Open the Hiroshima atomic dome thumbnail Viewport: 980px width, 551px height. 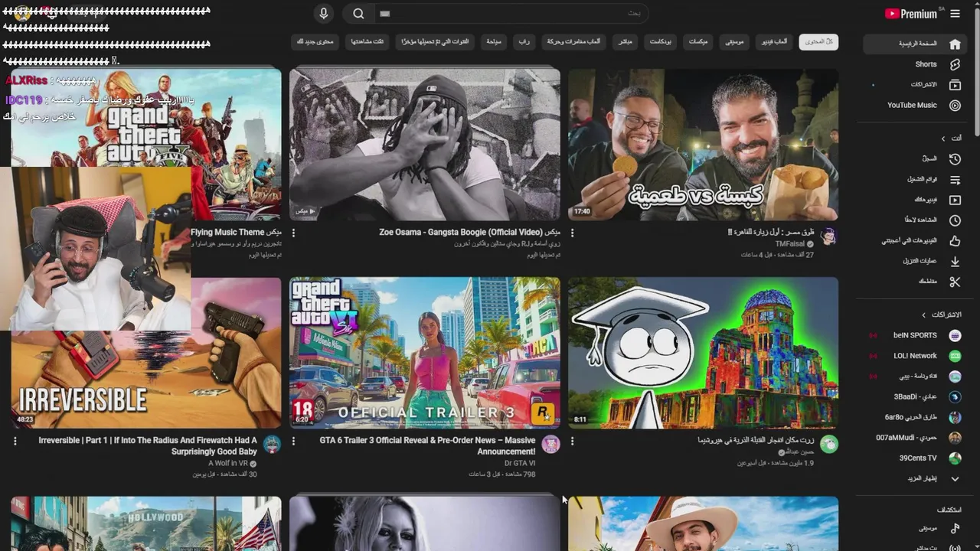(703, 353)
